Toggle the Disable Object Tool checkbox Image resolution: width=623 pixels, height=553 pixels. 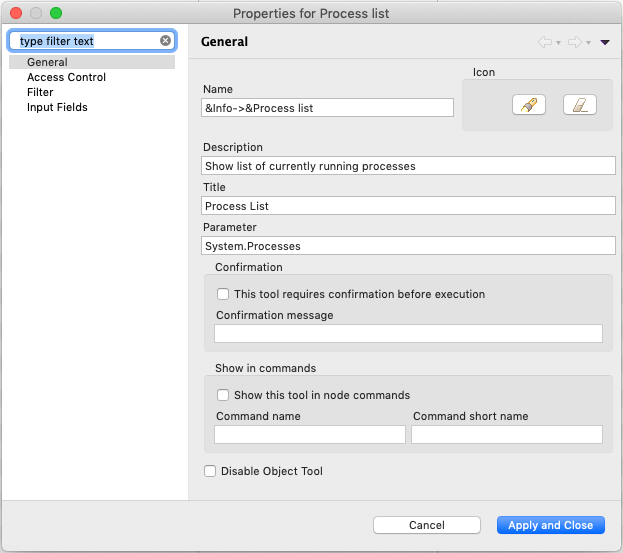pos(210,471)
